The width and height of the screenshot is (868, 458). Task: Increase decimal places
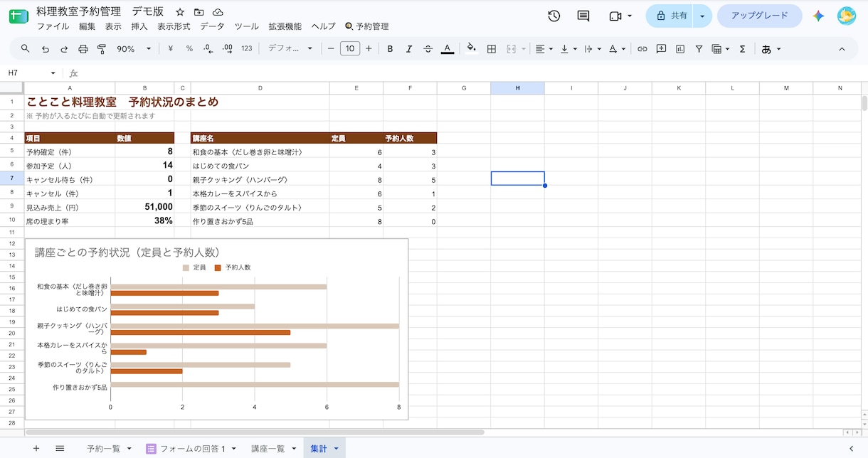pyautogui.click(x=228, y=49)
